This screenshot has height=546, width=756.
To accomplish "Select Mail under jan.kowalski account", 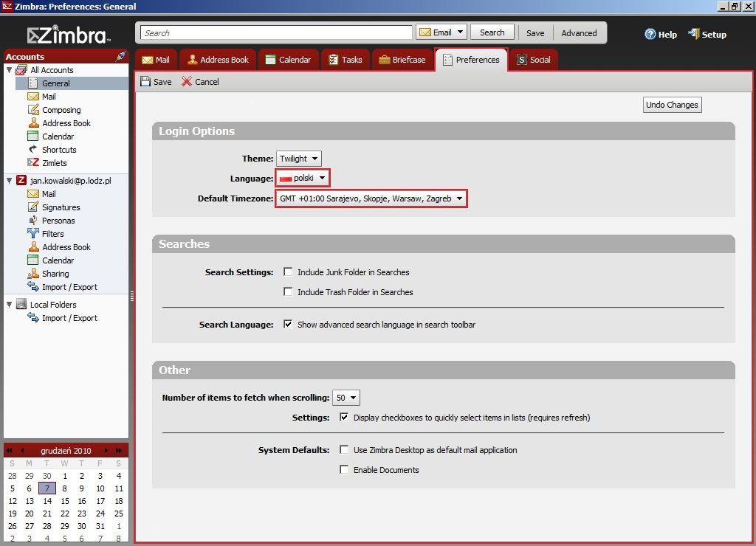I will pyautogui.click(x=49, y=194).
